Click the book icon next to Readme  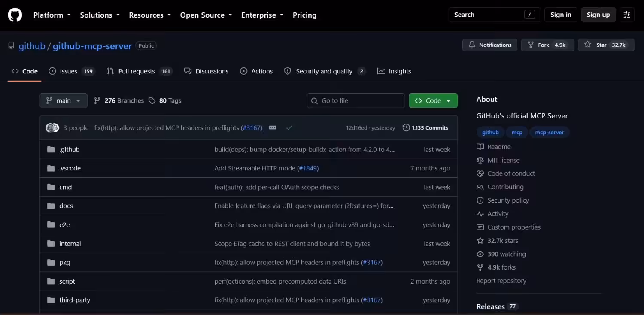click(480, 147)
